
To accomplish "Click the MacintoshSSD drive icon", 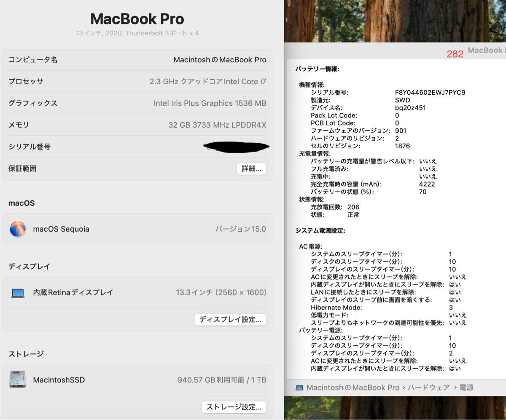I will [x=18, y=380].
